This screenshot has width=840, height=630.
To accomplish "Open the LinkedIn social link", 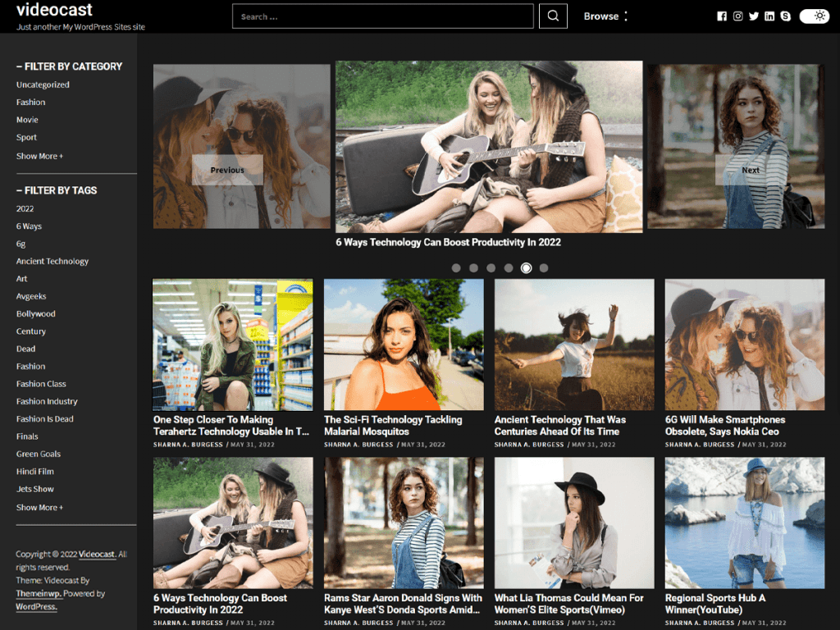I will (x=769, y=16).
